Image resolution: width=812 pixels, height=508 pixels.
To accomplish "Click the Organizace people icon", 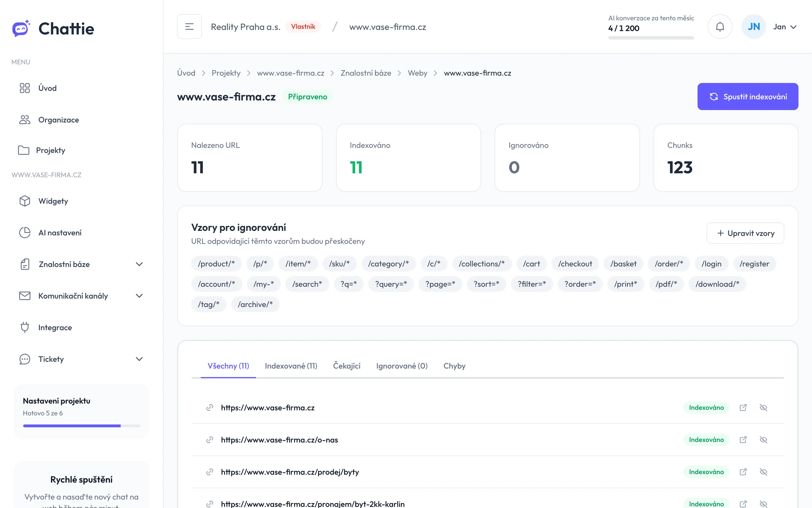I will pos(25,120).
